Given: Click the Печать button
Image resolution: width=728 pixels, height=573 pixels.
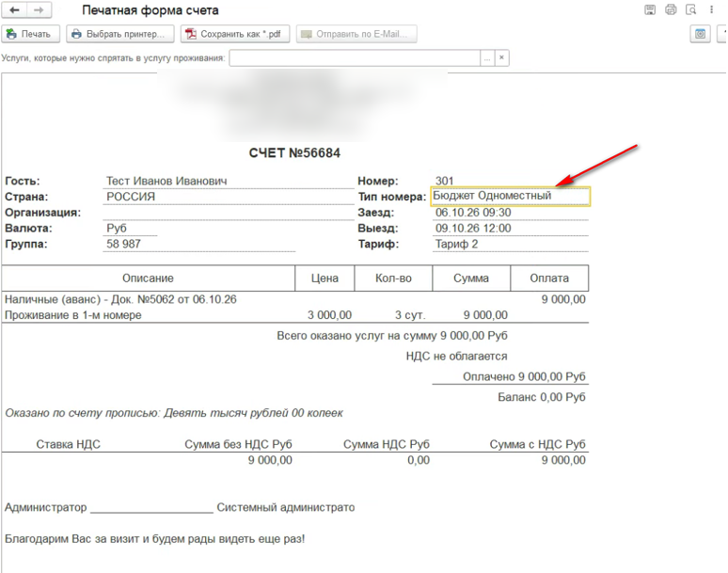Looking at the screenshot, I should point(31,34).
